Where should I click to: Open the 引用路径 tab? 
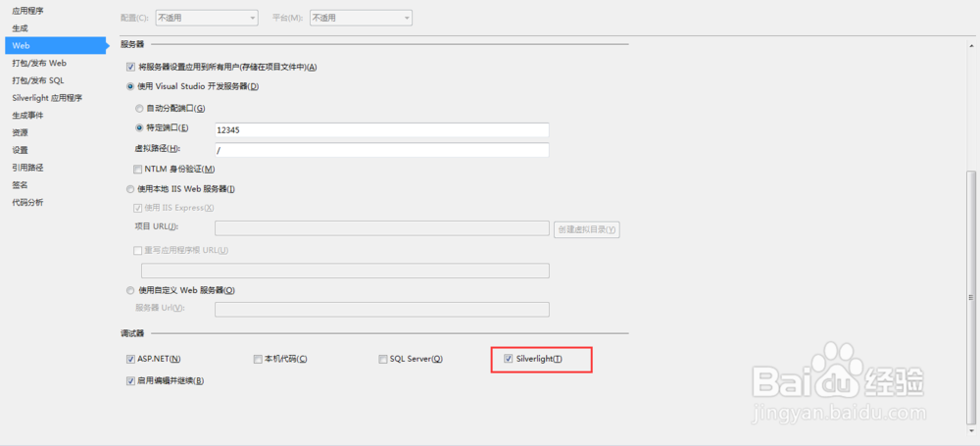point(27,168)
